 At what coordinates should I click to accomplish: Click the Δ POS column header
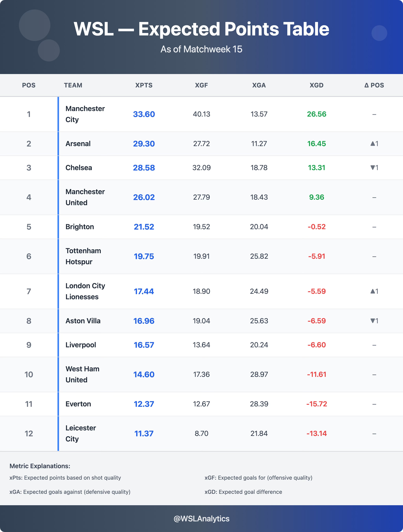(x=374, y=85)
